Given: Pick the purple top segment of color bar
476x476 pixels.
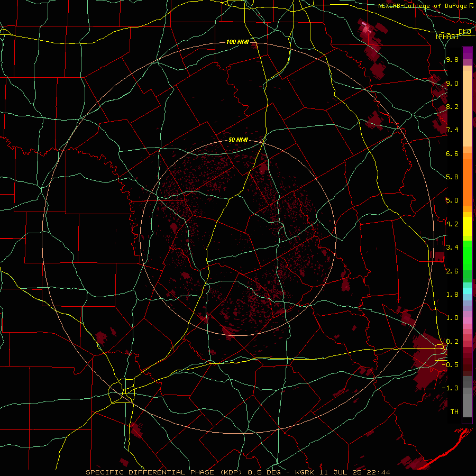Looking at the screenshot, I should point(467,53).
